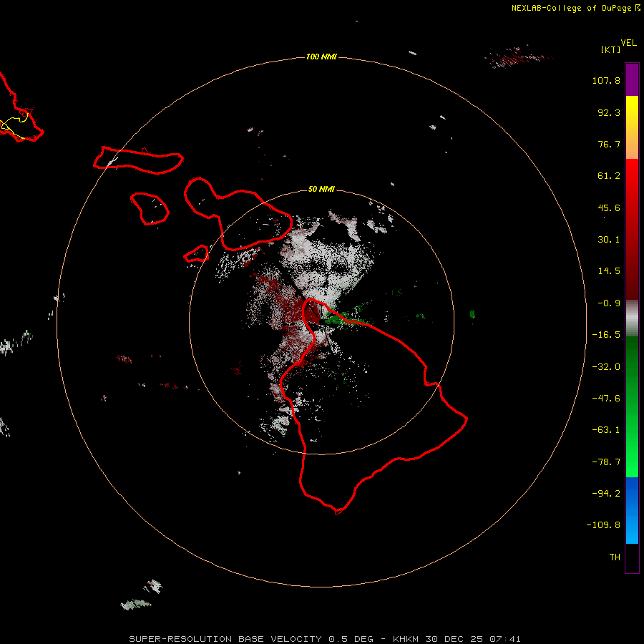Click the TH legend label
This screenshot has width=644, height=644.
tap(615, 557)
